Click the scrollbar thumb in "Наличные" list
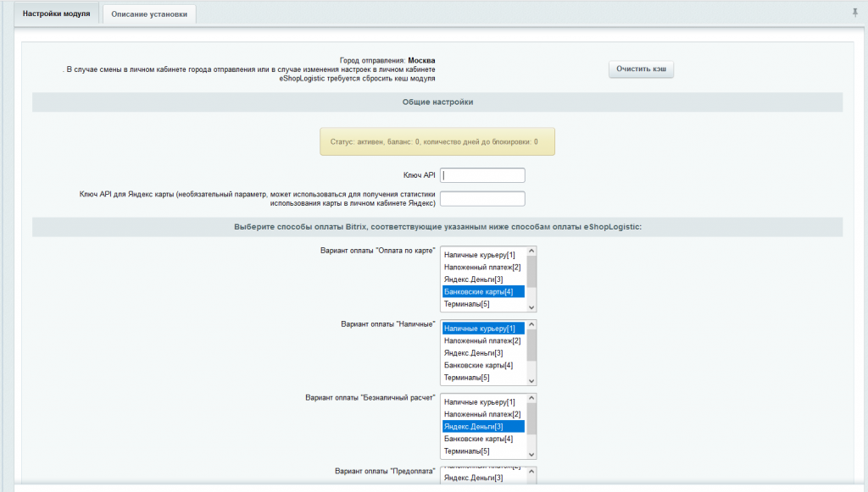This screenshot has width=868, height=492. click(531, 345)
